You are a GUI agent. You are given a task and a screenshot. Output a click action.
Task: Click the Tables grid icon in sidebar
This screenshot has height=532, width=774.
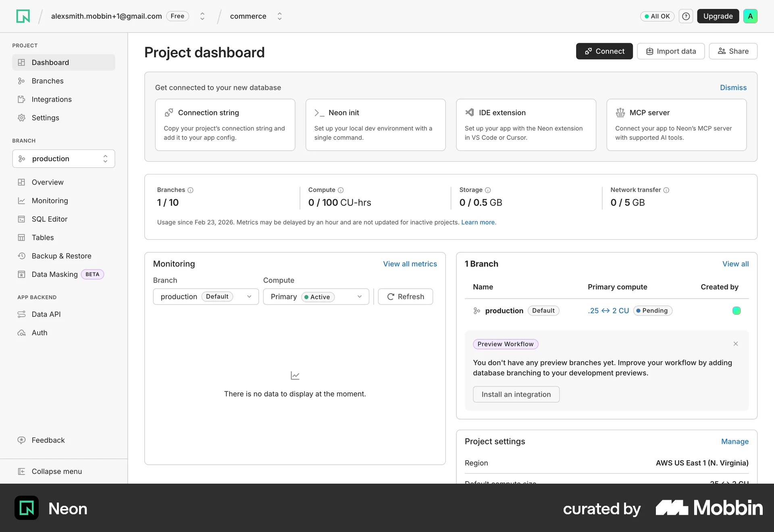click(21, 237)
